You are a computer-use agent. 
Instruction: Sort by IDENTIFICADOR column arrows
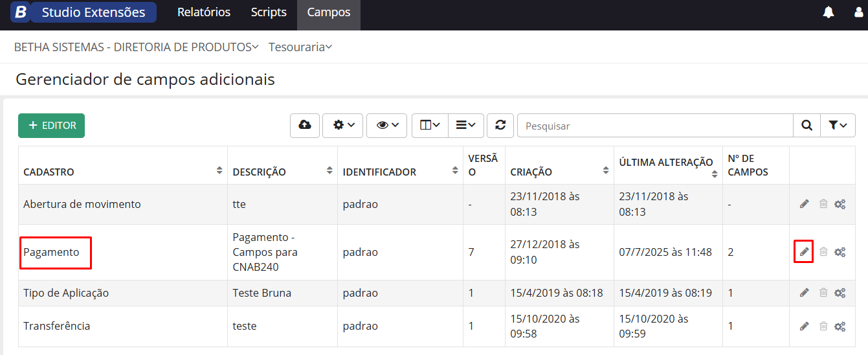coord(455,170)
